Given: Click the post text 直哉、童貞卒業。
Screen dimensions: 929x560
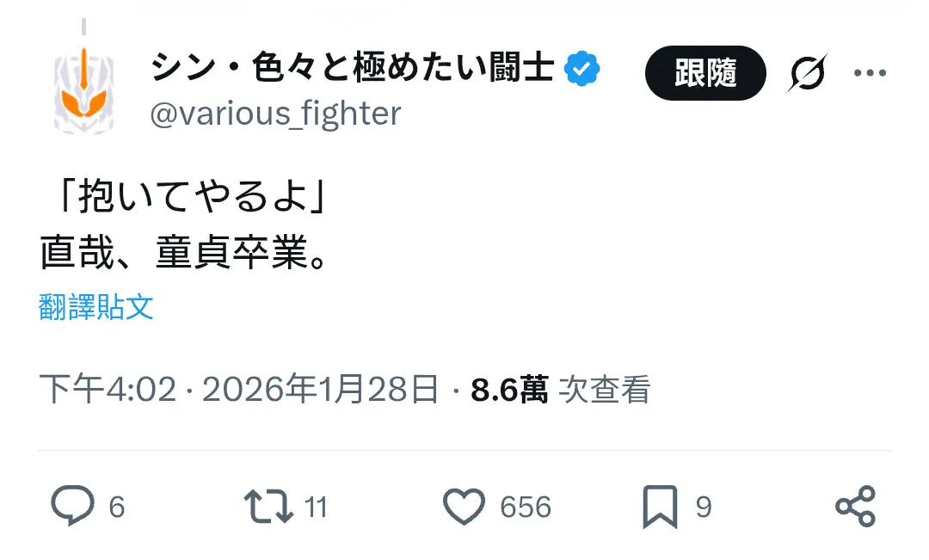Looking at the screenshot, I should (184, 253).
